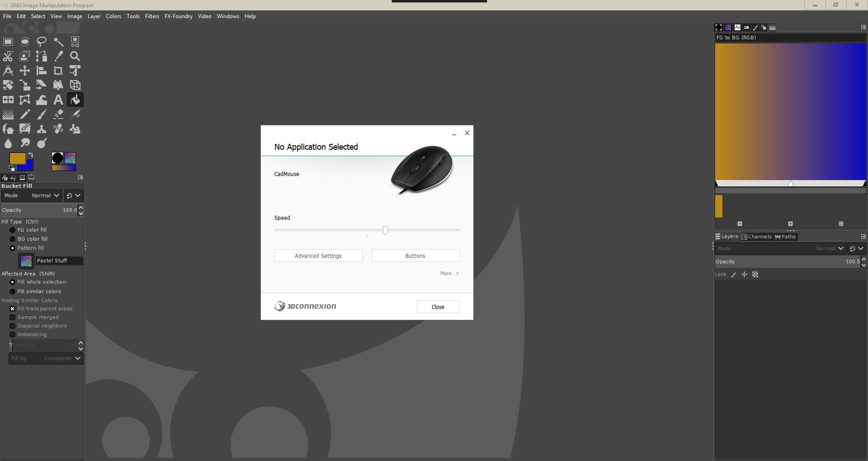Select the Smudge tool

pyautogui.click(x=25, y=143)
